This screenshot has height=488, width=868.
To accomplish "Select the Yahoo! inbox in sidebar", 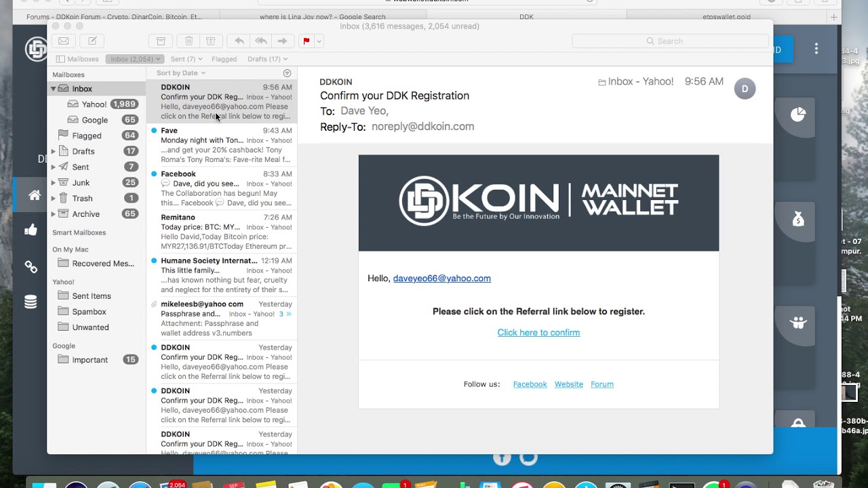I will [96, 104].
